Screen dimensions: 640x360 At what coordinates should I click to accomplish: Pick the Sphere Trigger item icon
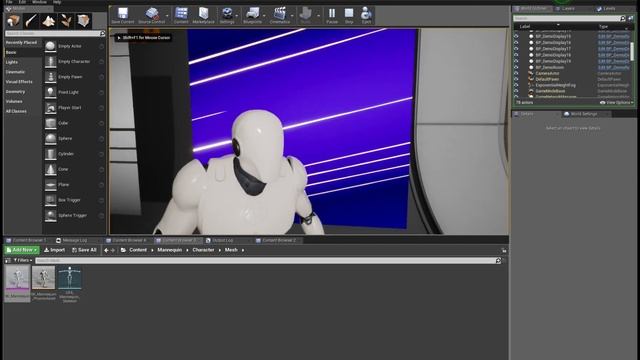[x=51, y=215]
